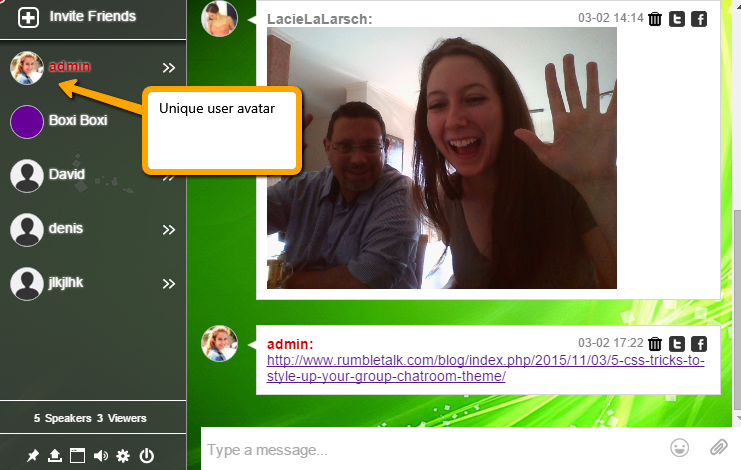Mute chat sounds with speaker icon

coord(100,456)
